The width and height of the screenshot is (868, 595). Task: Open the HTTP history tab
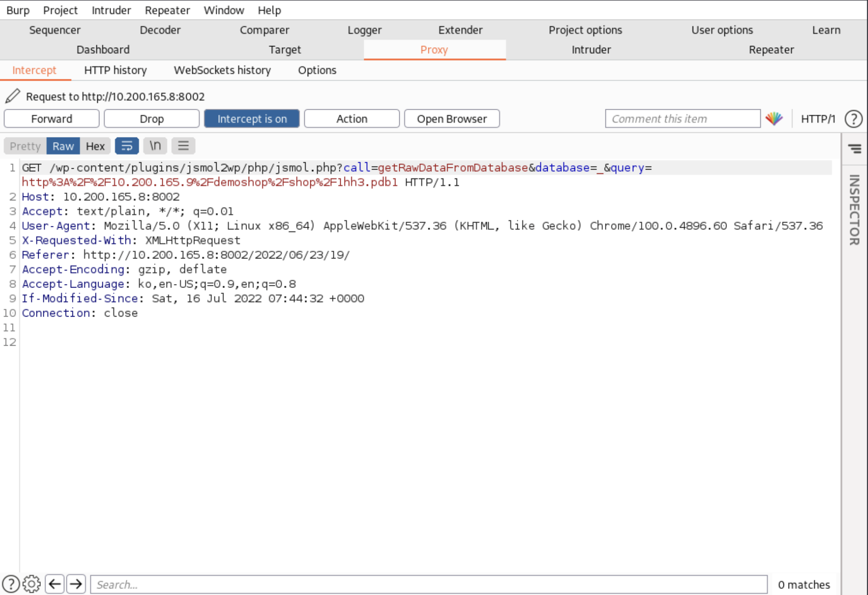[x=115, y=70]
